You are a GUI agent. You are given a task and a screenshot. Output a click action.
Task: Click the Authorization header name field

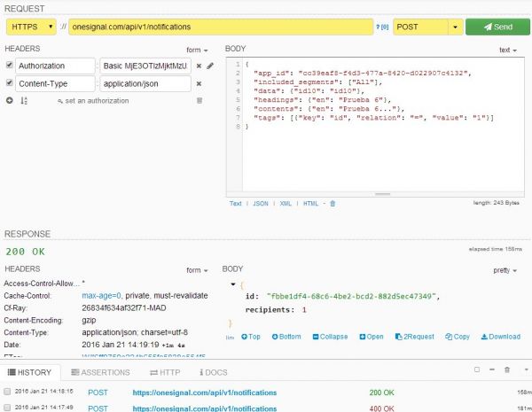click(x=55, y=66)
